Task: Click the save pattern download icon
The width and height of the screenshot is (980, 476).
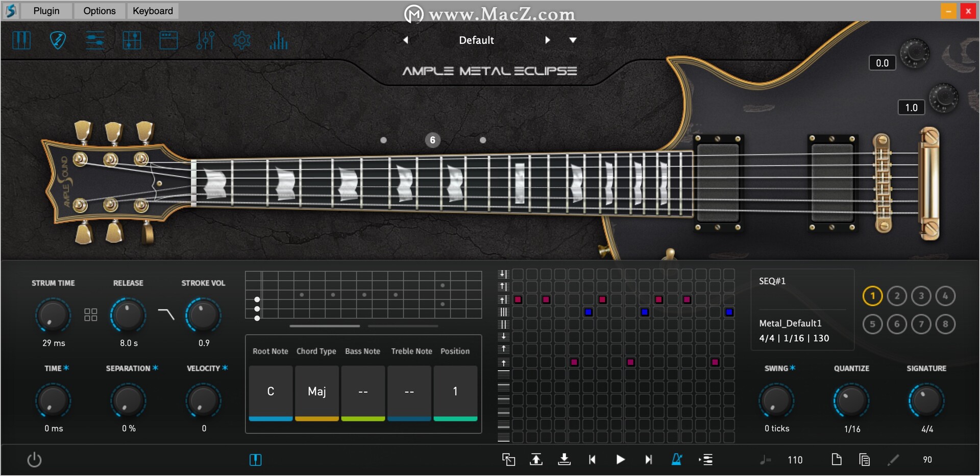Action: click(564, 460)
